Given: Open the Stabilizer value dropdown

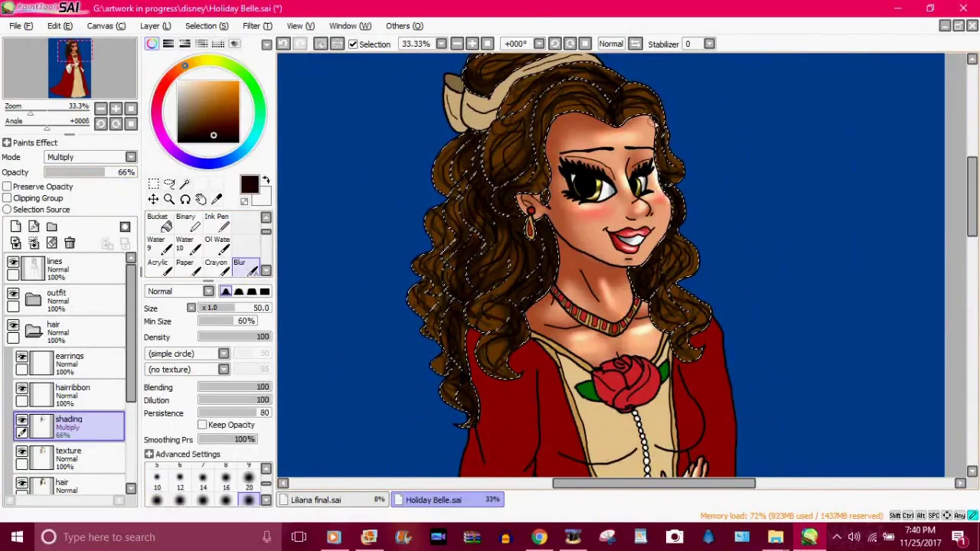Looking at the screenshot, I should coord(709,44).
